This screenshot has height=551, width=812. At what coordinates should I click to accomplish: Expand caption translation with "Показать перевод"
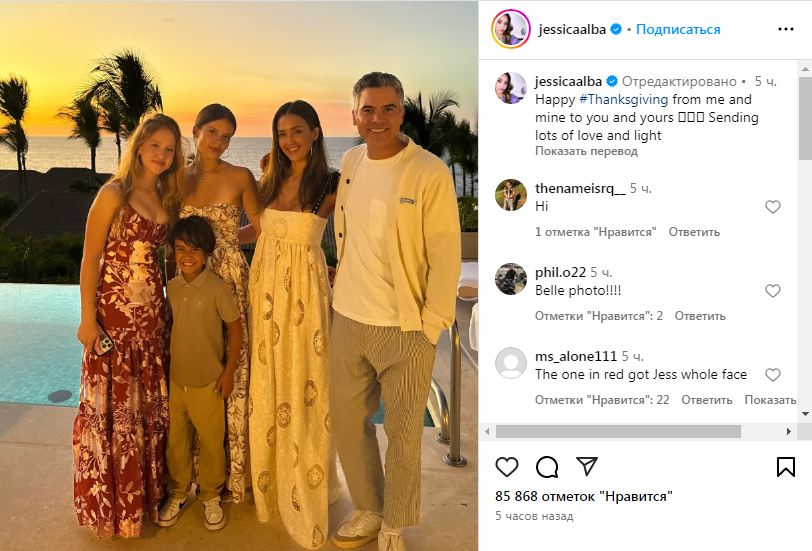click(586, 151)
